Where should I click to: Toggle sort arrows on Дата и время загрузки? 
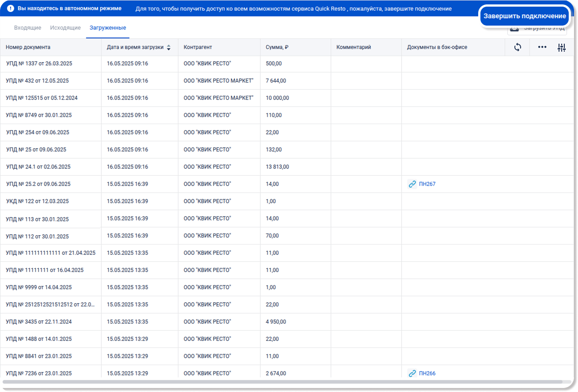point(169,48)
